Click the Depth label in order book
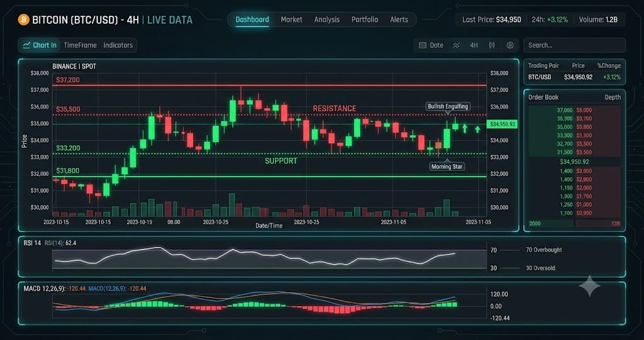Image resolution: width=644 pixels, height=340 pixels. click(613, 97)
